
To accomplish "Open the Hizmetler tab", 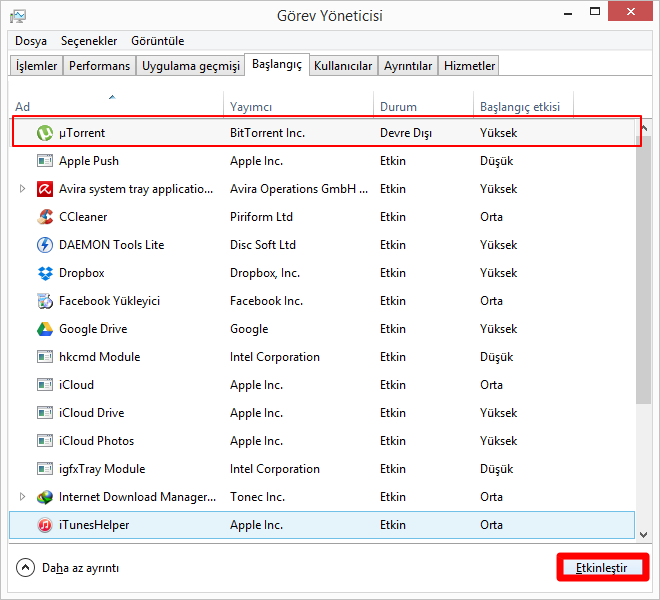I will pyautogui.click(x=469, y=66).
